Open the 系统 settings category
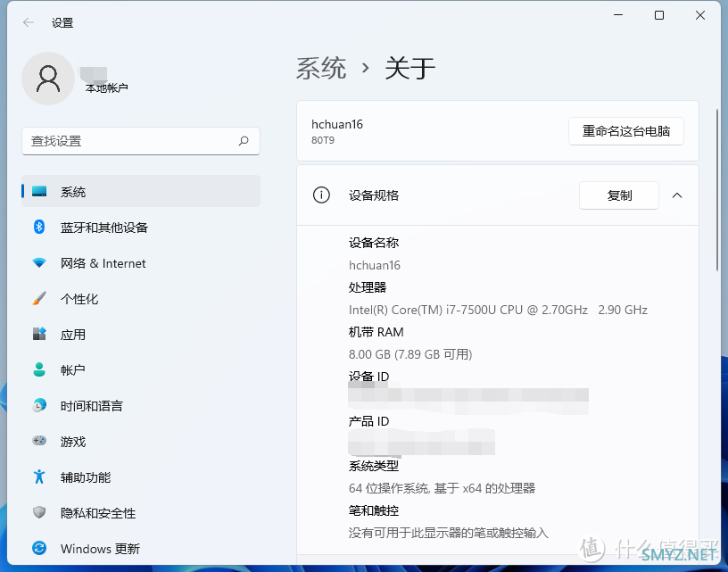Image resolution: width=728 pixels, height=572 pixels. click(x=141, y=191)
